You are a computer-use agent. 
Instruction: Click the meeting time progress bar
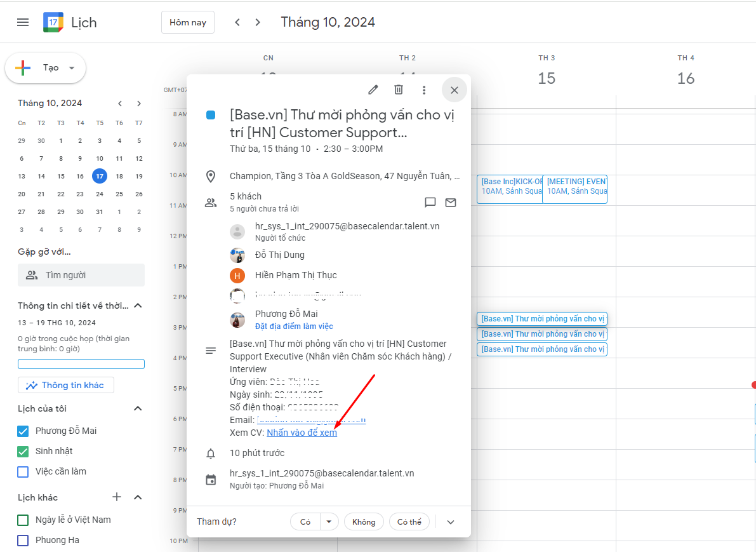(x=81, y=365)
